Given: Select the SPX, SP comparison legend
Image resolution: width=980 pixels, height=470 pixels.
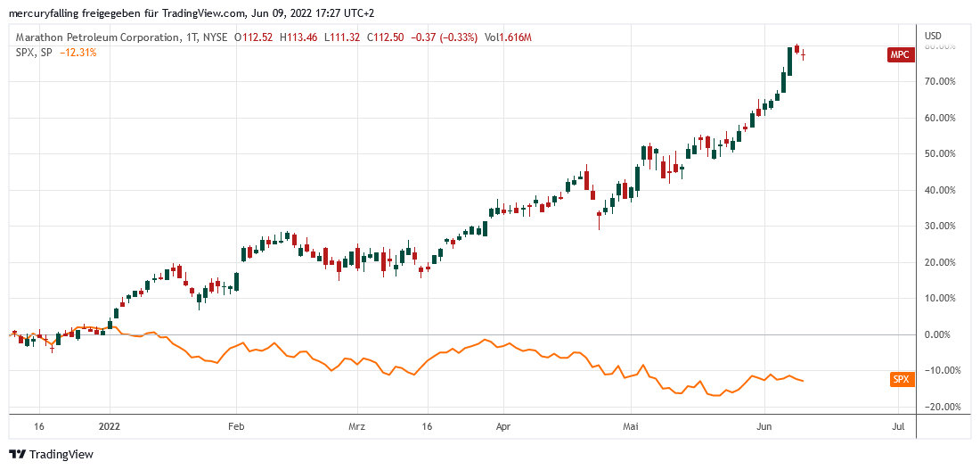Looking at the screenshot, I should click(34, 53).
